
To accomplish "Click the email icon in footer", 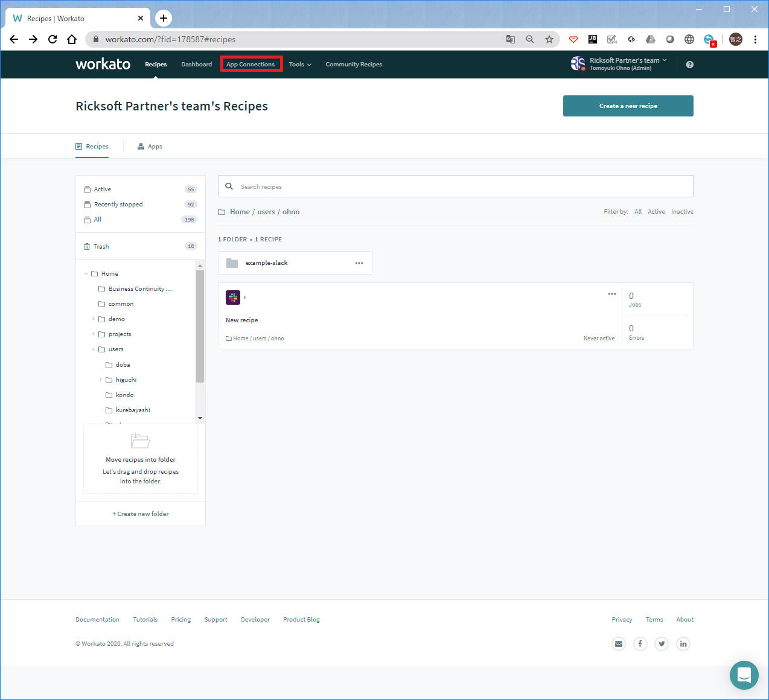I will click(619, 644).
